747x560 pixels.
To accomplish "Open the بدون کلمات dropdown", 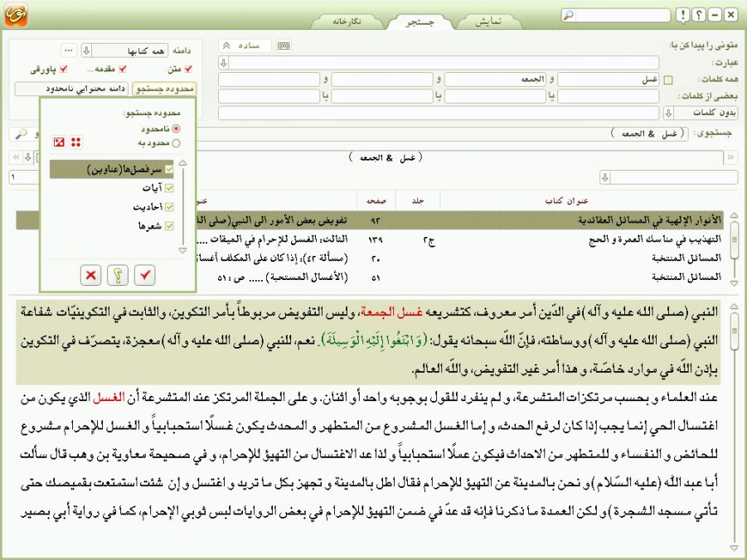I will 668,113.
